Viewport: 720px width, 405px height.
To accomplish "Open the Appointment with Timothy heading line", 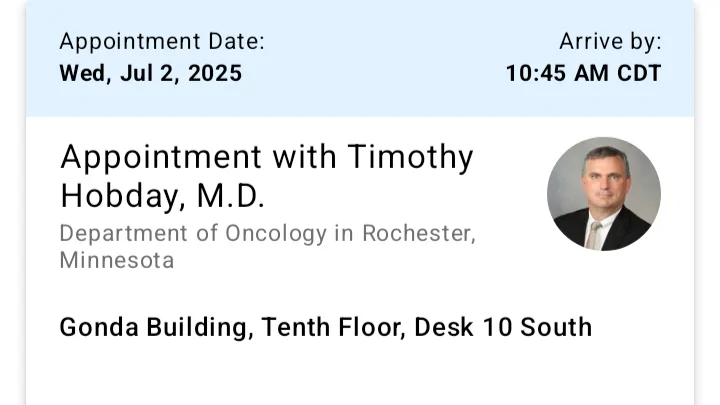I will pyautogui.click(x=266, y=158).
